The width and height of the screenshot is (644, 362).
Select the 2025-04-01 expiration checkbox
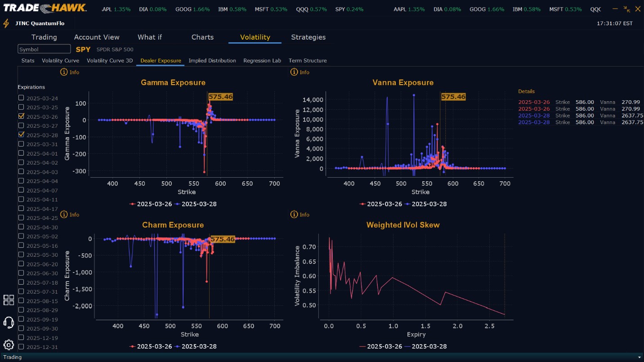[x=21, y=153]
